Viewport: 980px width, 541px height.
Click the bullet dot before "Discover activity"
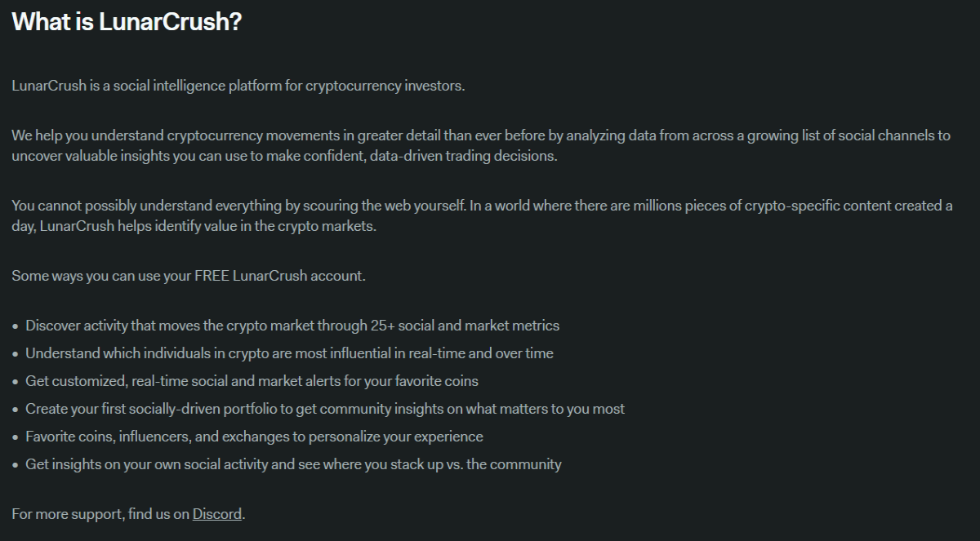point(16,326)
